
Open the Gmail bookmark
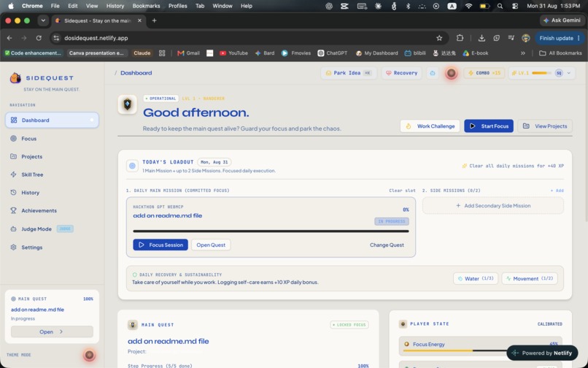[188, 53]
